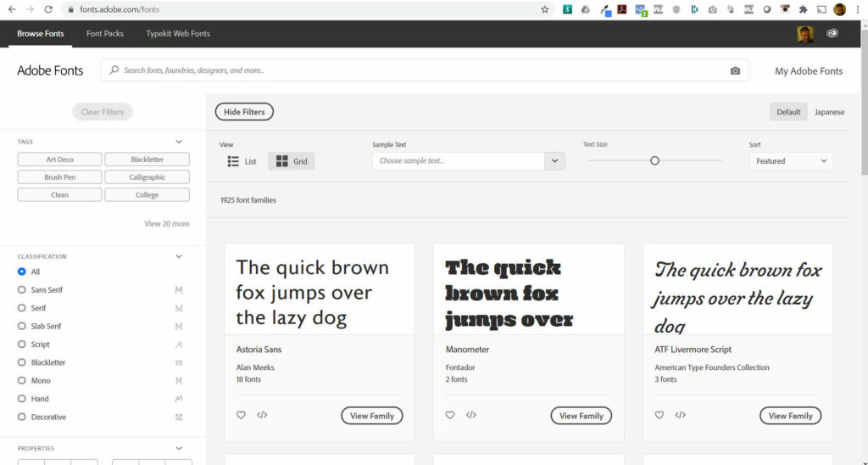View Family for ATF Livermore Script
Image resolution: width=868 pixels, height=465 pixels.
(791, 416)
